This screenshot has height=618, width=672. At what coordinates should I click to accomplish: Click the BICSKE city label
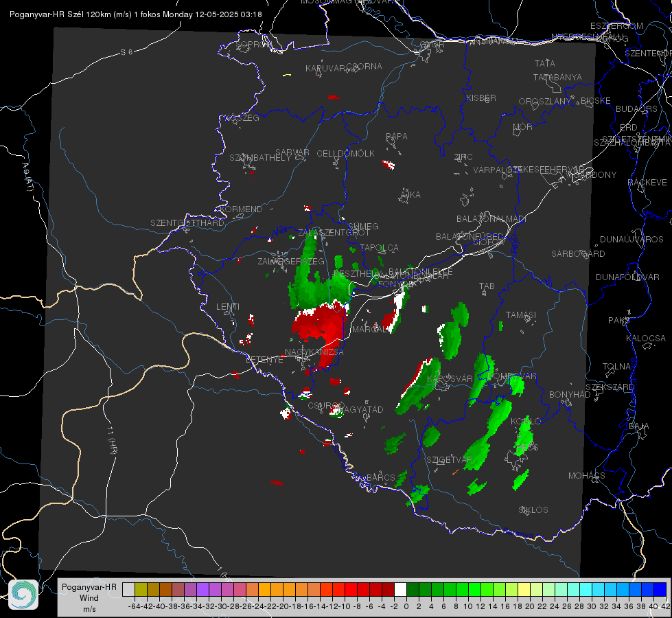click(x=596, y=101)
